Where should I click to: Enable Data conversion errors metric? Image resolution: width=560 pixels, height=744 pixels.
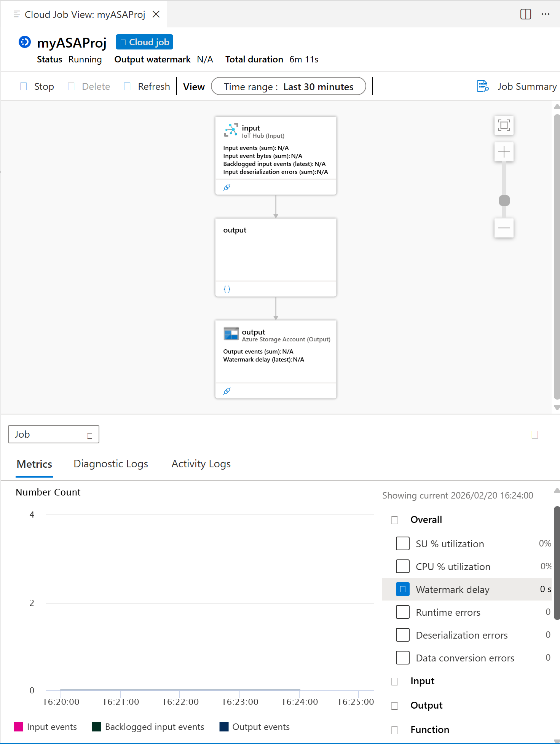coord(403,658)
